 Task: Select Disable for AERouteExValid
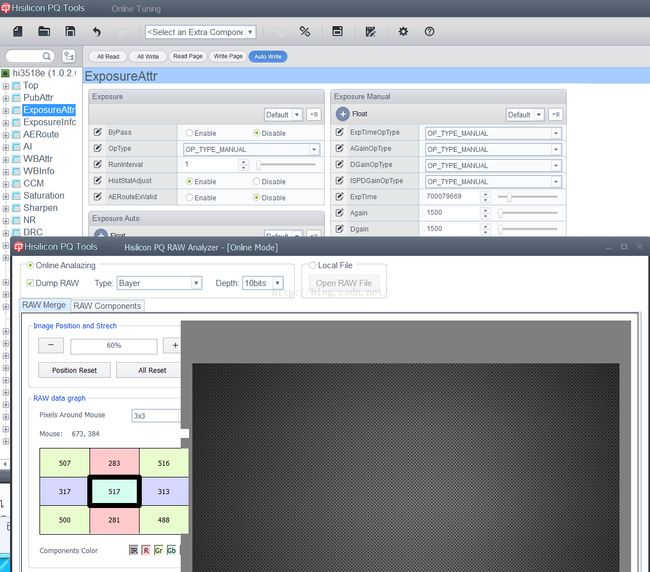click(257, 198)
